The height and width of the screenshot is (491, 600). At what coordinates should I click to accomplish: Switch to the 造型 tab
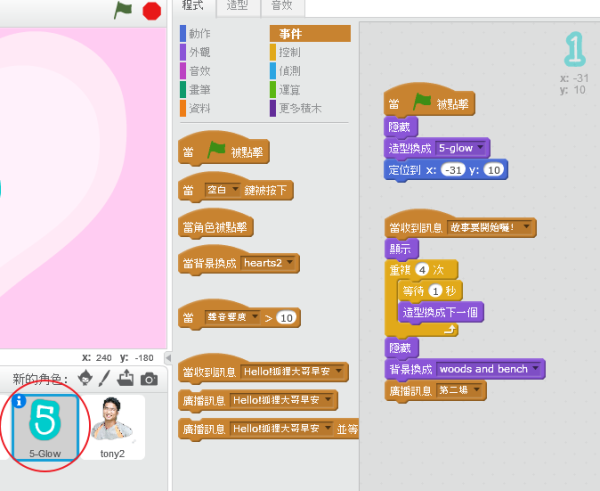[x=237, y=6]
